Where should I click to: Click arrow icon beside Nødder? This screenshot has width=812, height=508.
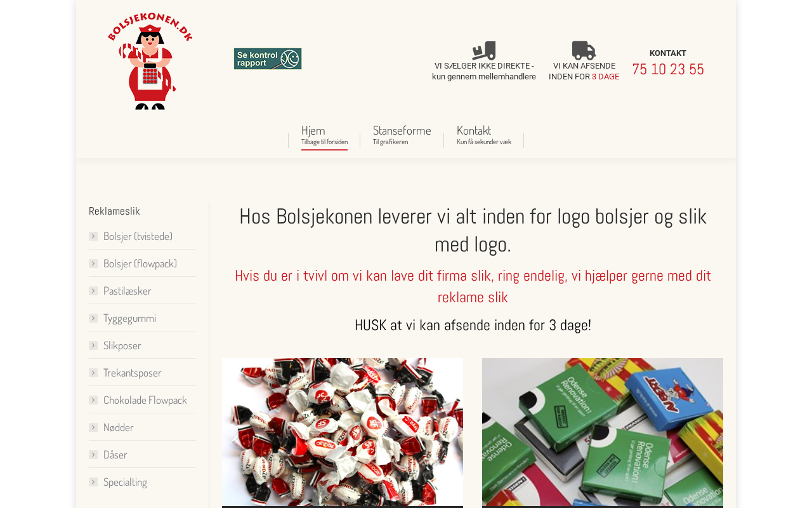[93, 427]
